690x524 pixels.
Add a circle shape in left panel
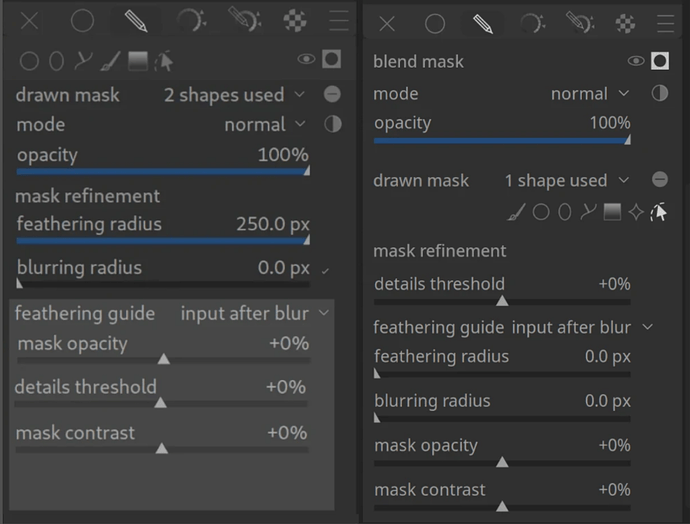point(30,61)
